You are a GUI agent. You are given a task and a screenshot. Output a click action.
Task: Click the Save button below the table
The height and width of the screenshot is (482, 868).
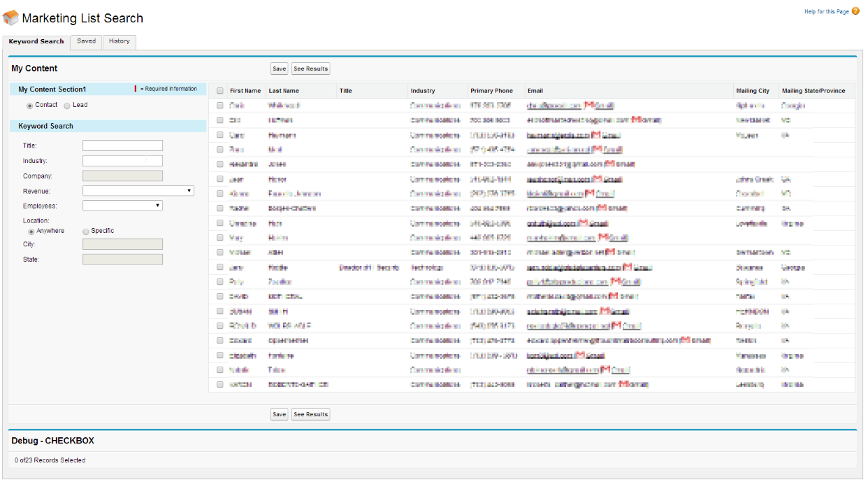[x=280, y=414]
